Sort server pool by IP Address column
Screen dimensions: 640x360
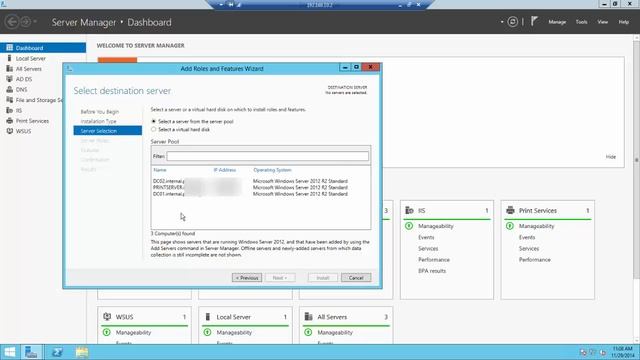pyautogui.click(x=224, y=170)
